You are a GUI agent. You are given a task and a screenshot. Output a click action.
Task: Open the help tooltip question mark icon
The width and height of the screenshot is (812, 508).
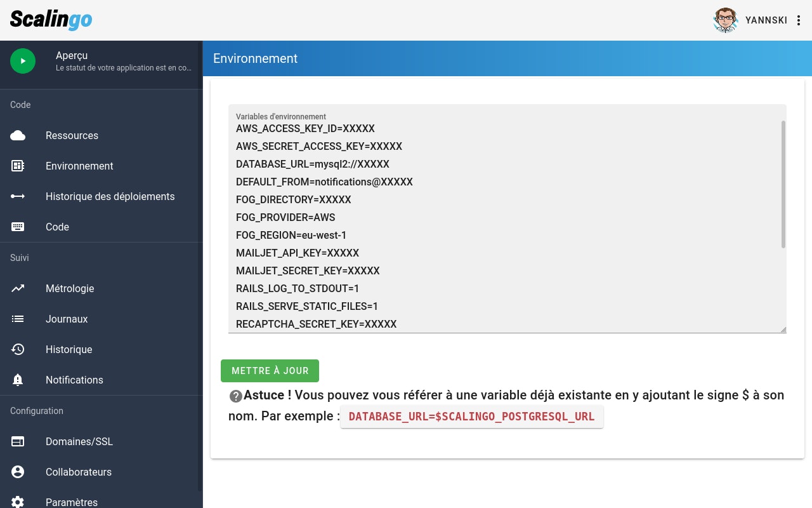pos(235,396)
